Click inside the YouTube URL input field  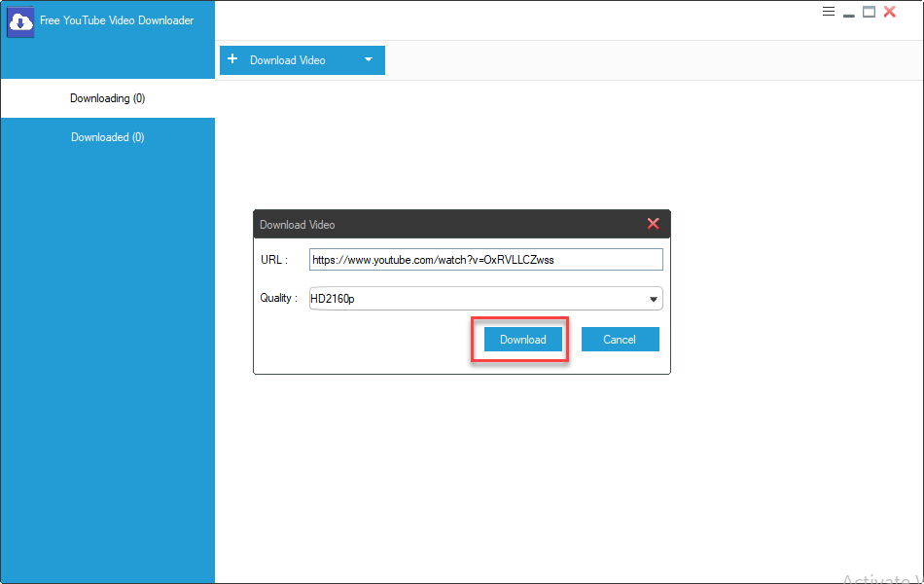[x=485, y=260]
